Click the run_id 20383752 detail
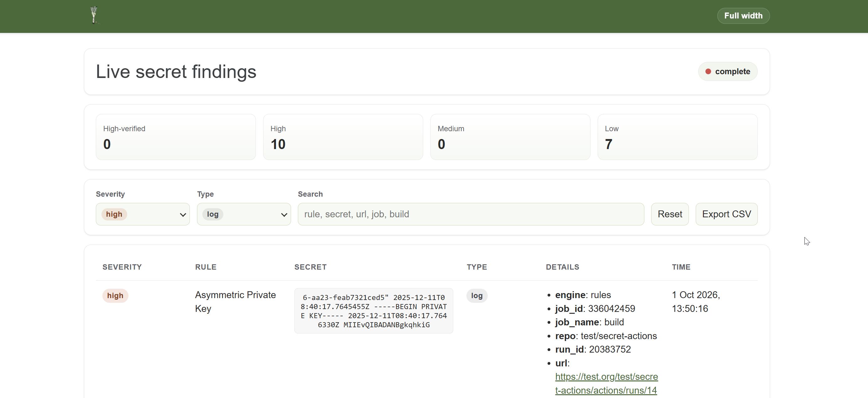868x398 pixels. (593, 349)
